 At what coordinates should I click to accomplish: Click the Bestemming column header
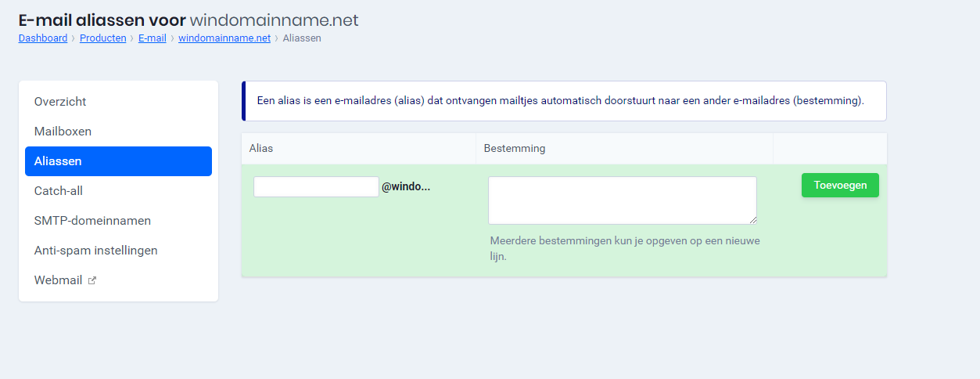pos(515,148)
